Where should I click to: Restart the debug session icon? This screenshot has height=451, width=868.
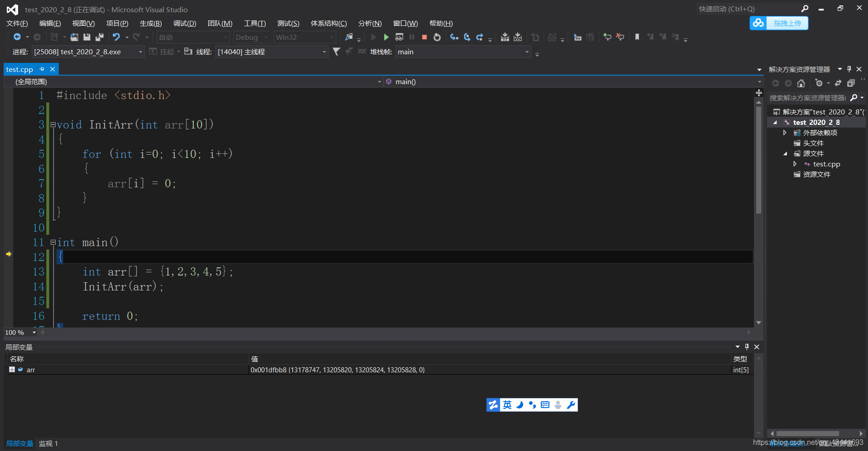pyautogui.click(x=437, y=37)
